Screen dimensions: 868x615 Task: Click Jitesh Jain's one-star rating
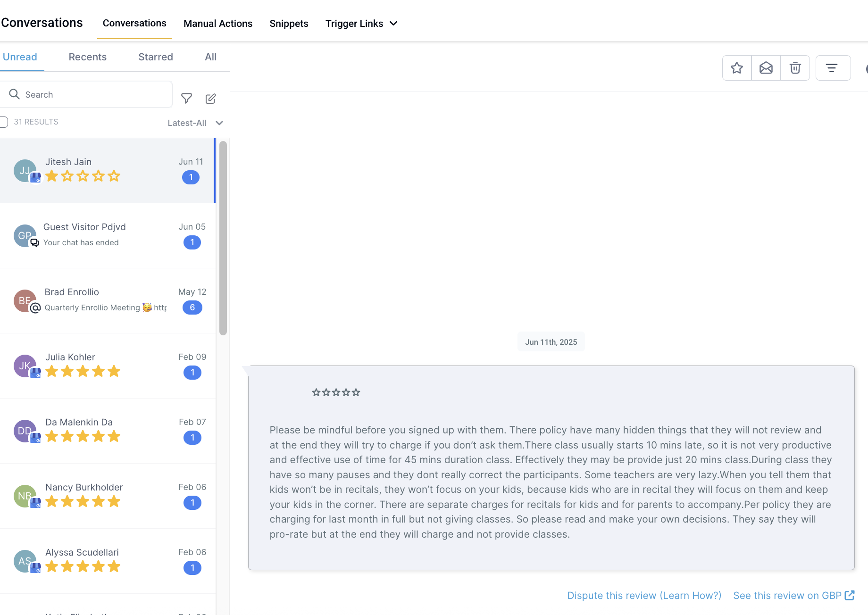tap(83, 176)
